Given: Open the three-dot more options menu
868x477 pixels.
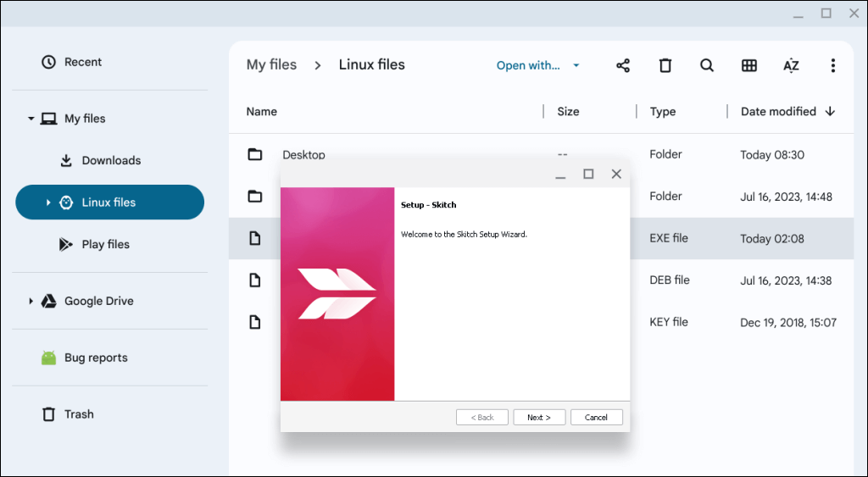Looking at the screenshot, I should pyautogui.click(x=832, y=65).
